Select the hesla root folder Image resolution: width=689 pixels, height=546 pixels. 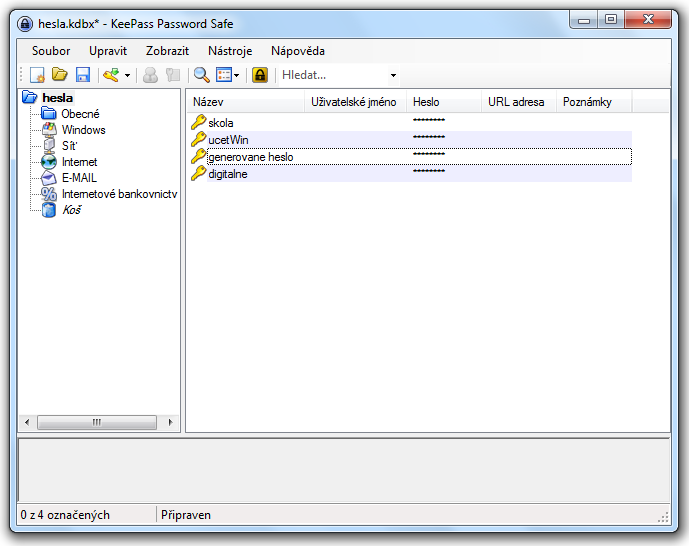[x=58, y=98]
